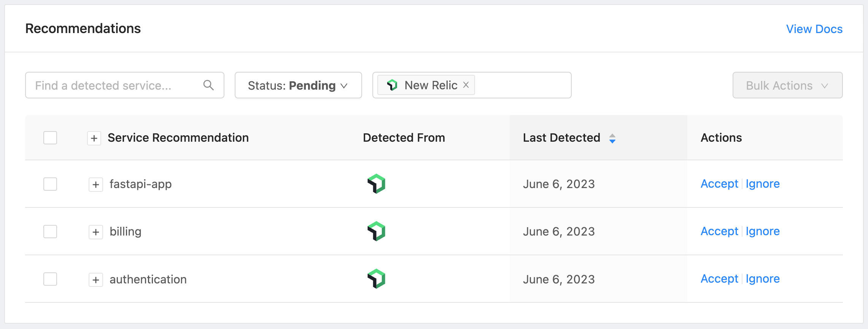This screenshot has height=329, width=868.
Task: Sort by Last Detected arrows icon
Action: tap(612, 138)
